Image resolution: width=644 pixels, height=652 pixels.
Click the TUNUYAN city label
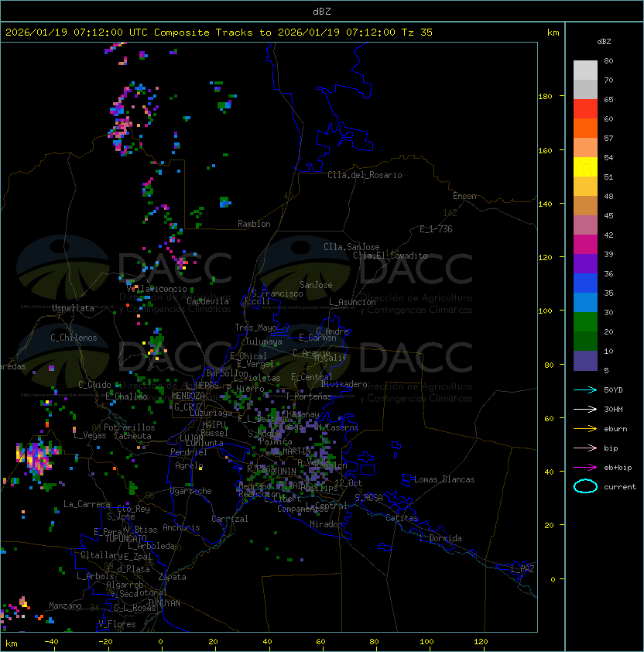164,603
